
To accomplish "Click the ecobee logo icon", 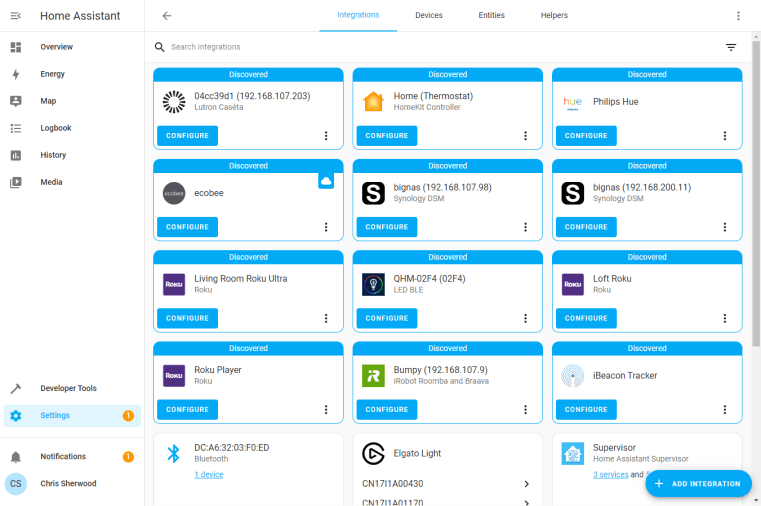I will pos(174,193).
